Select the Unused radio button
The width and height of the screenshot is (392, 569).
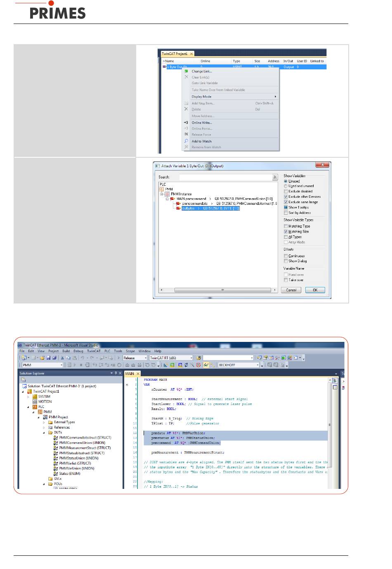286,181
